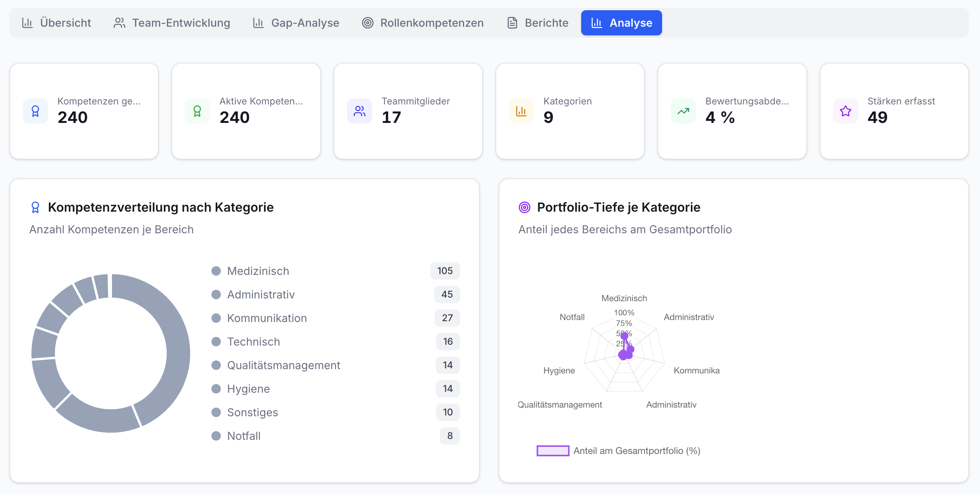
Task: Click the Hygiene radar axis label
Action: [559, 371]
